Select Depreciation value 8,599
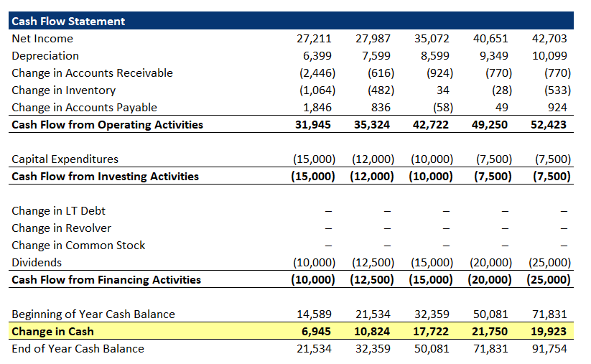This screenshot has width=591, height=364. (434, 56)
